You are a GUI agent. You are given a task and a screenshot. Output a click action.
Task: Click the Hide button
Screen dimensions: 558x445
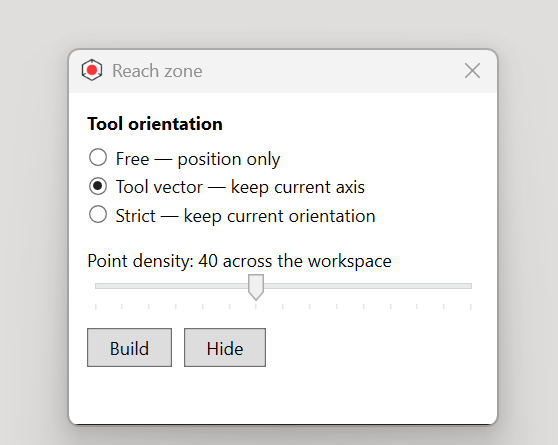(225, 347)
